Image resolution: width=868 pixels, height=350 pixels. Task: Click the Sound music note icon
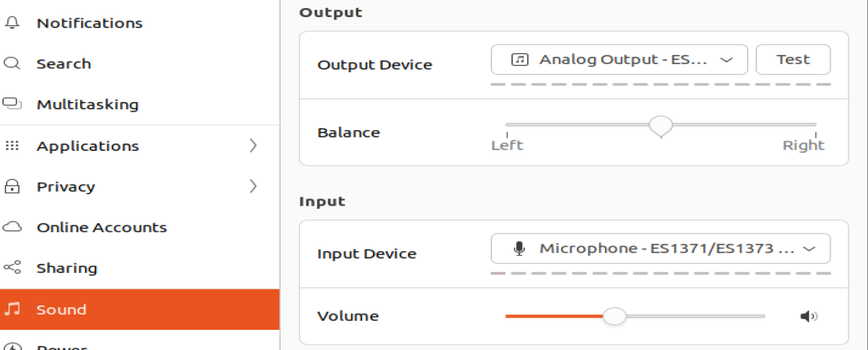coord(12,309)
